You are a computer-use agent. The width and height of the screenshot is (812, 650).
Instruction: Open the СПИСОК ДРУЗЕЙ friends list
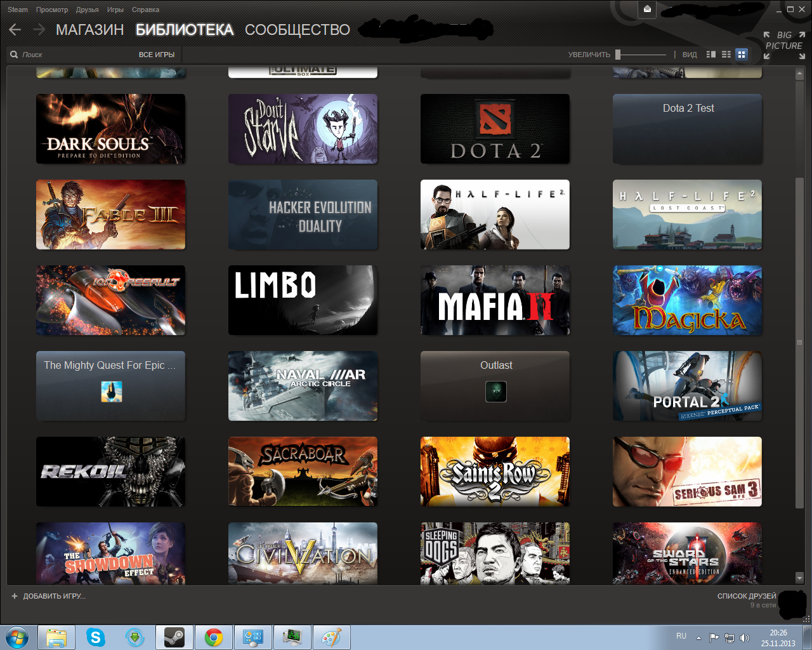(x=747, y=596)
